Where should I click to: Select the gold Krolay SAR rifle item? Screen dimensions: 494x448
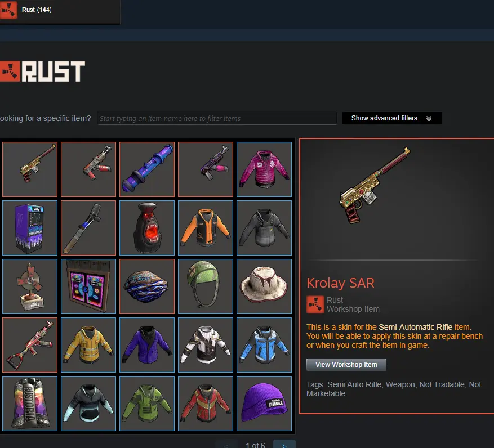tap(30, 169)
